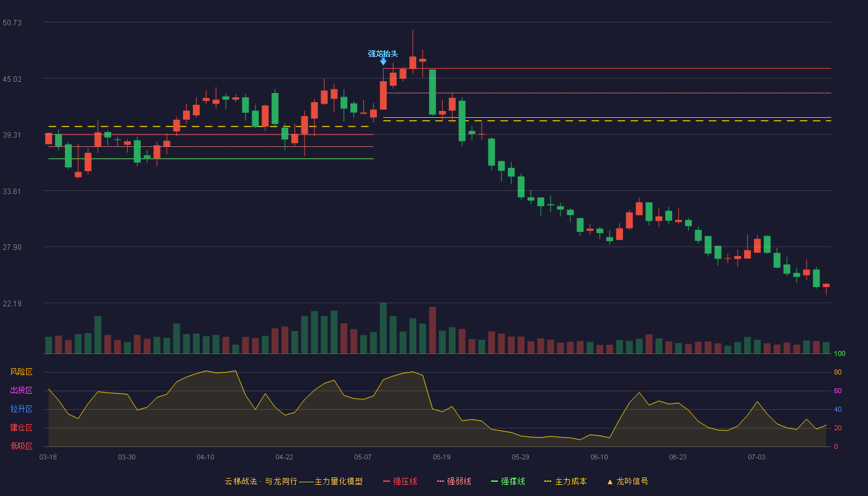Select the 出货区 zone label
The width and height of the screenshot is (868, 496).
point(21,391)
